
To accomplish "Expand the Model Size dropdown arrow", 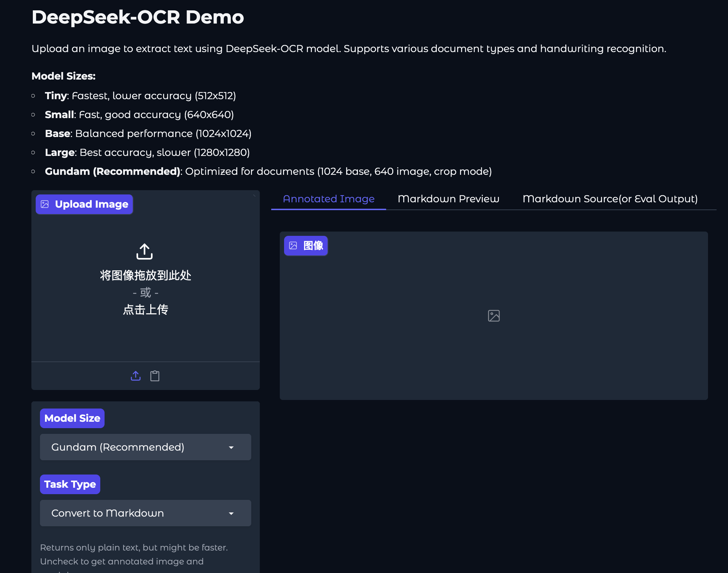I will (x=231, y=447).
